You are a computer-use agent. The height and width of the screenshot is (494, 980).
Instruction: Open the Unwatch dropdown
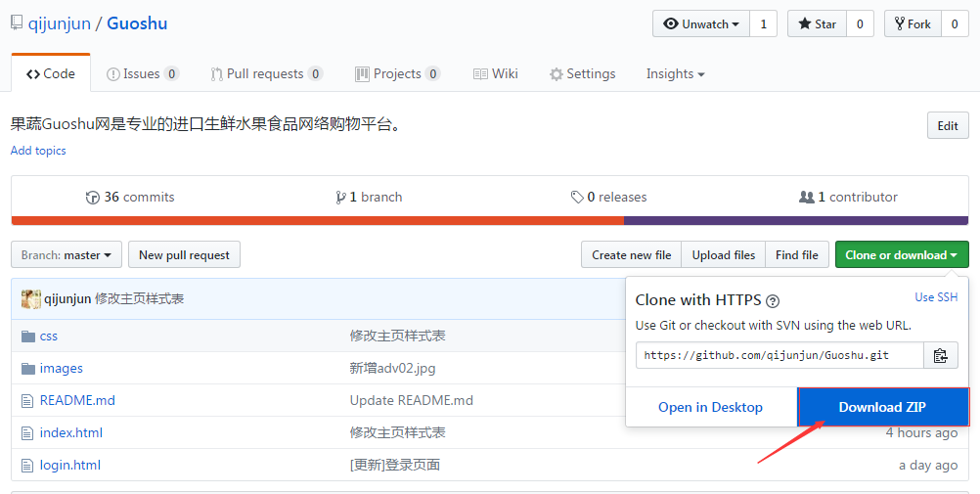click(x=701, y=23)
